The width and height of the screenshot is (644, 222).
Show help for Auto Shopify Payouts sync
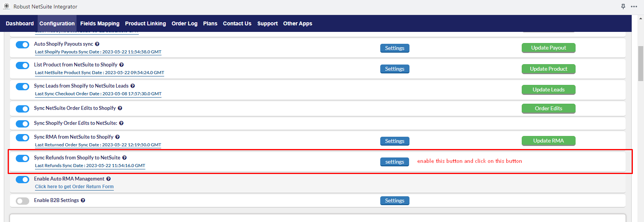click(x=97, y=44)
